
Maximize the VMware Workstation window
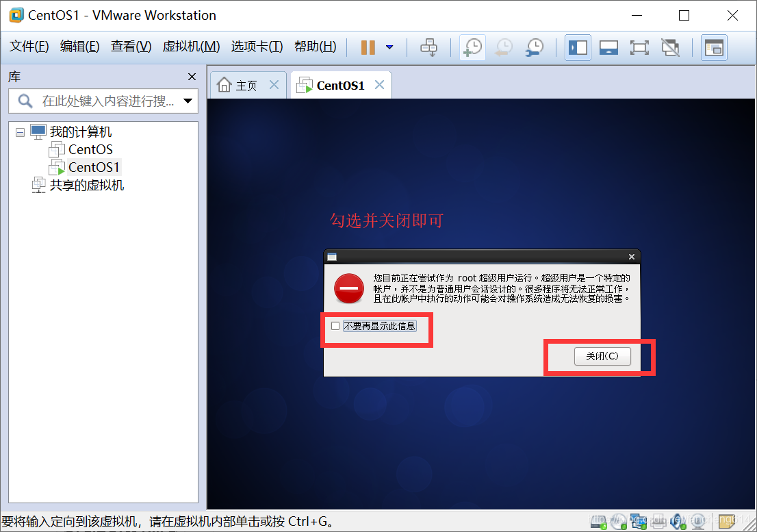click(684, 16)
